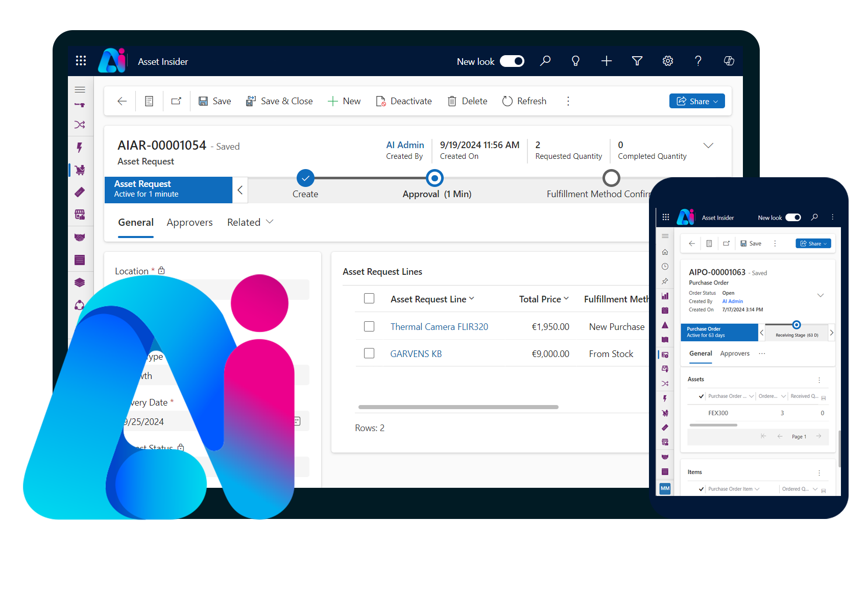Click the checkmark in the phone Assets header
The image size is (868, 592).
click(x=701, y=396)
